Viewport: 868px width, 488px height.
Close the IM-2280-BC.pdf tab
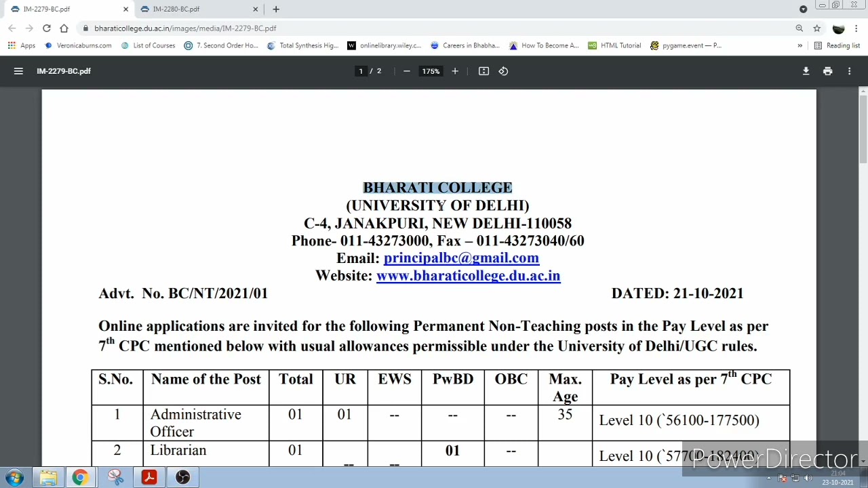(x=256, y=9)
